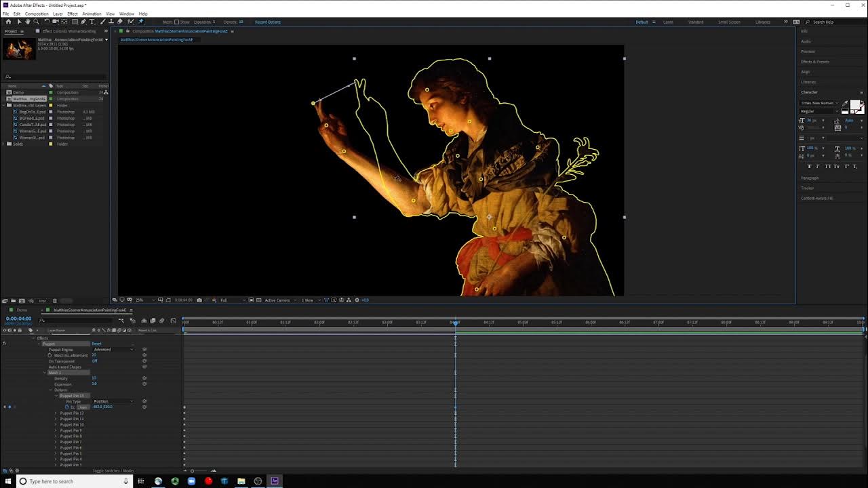868x488 pixels.
Task: Toggle the Mesh Show checkbox
Action: click(x=177, y=22)
